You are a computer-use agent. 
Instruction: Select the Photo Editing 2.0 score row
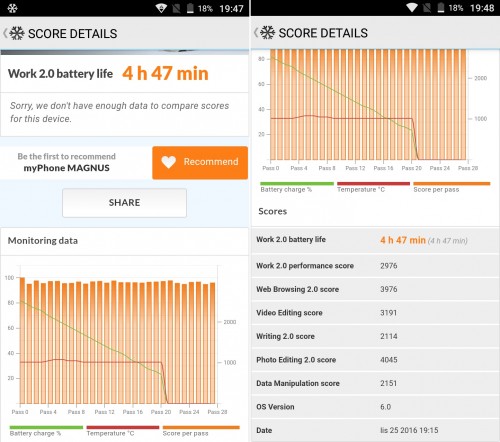point(375,360)
